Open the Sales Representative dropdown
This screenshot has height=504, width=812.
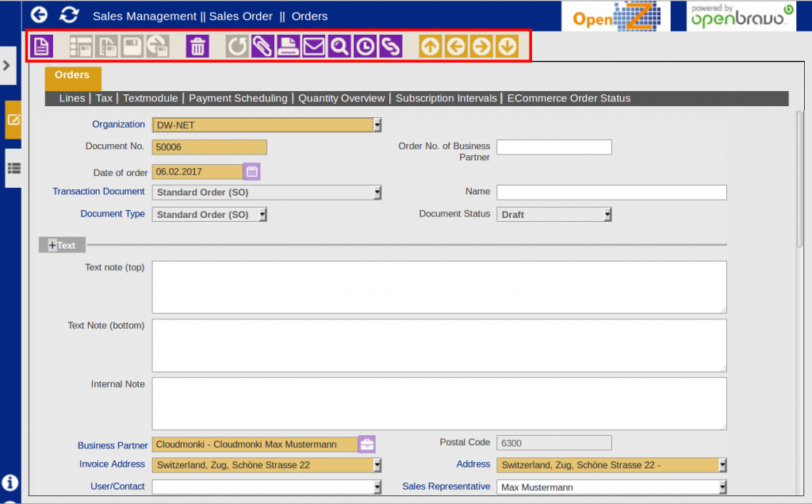pyautogui.click(x=611, y=487)
